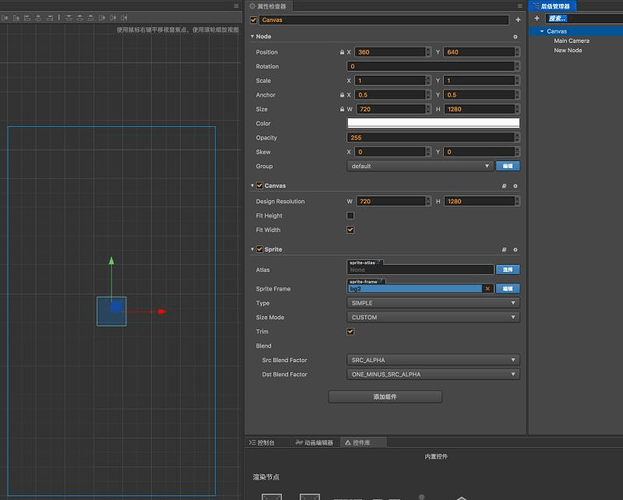Click the Node section gear settings icon

(x=515, y=36)
